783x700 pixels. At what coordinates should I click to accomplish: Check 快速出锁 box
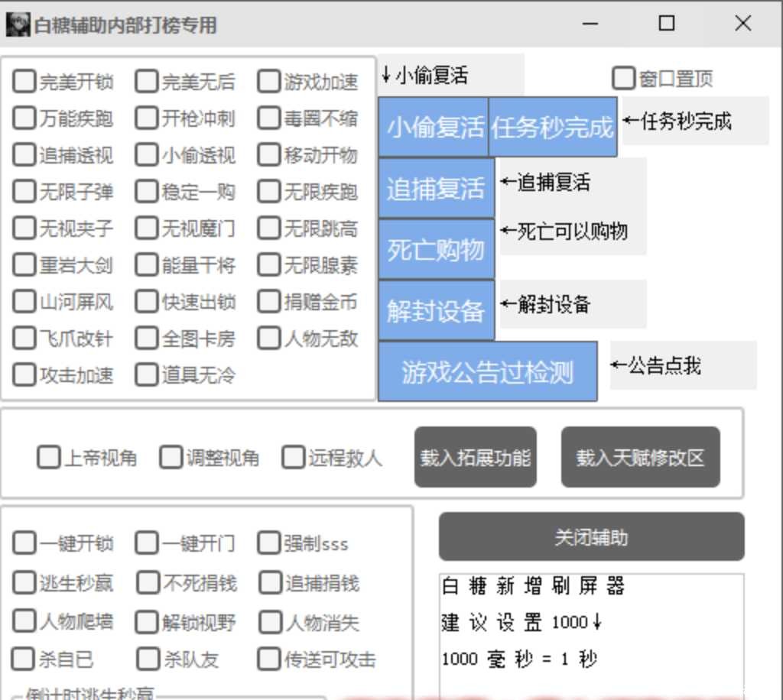146,301
